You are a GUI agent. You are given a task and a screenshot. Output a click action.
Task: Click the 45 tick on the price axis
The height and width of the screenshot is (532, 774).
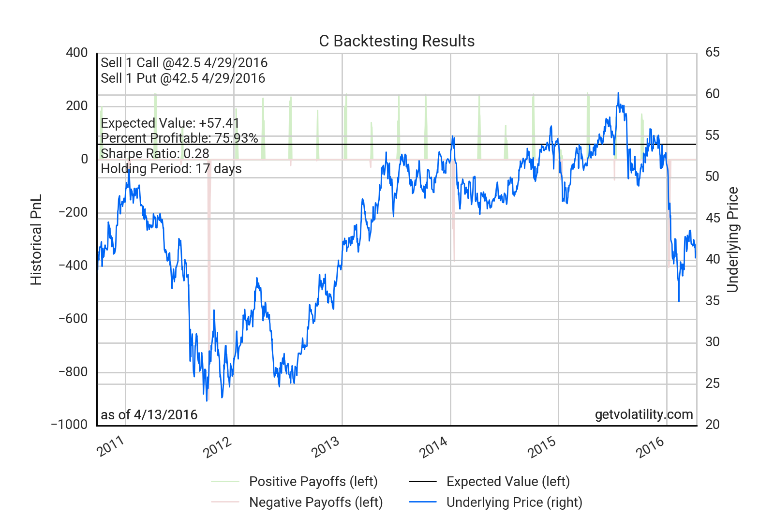pyautogui.click(x=713, y=218)
